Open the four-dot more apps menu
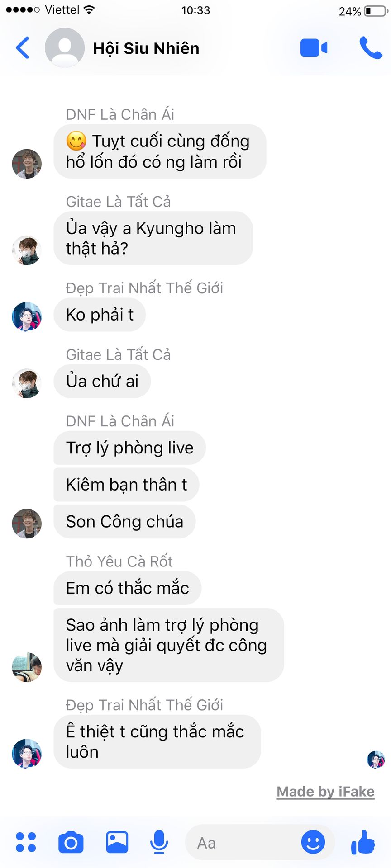 tap(26, 842)
